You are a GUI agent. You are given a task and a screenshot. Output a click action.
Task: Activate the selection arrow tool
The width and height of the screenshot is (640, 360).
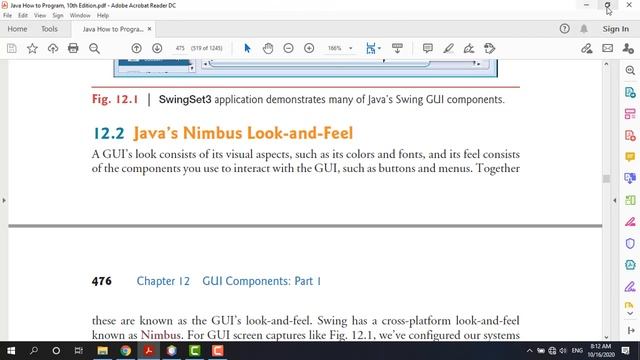click(x=247, y=48)
